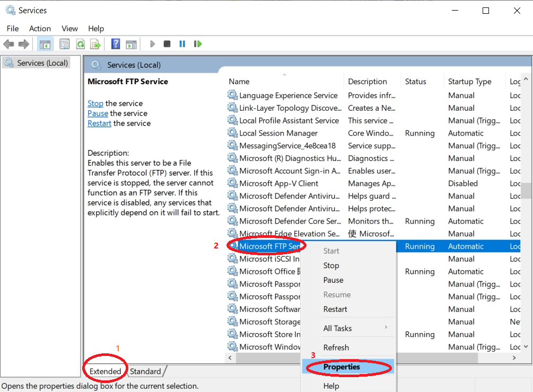Click the Forward arrow toolbar icon
Image resolution: width=533 pixels, height=392 pixels.
[23, 44]
